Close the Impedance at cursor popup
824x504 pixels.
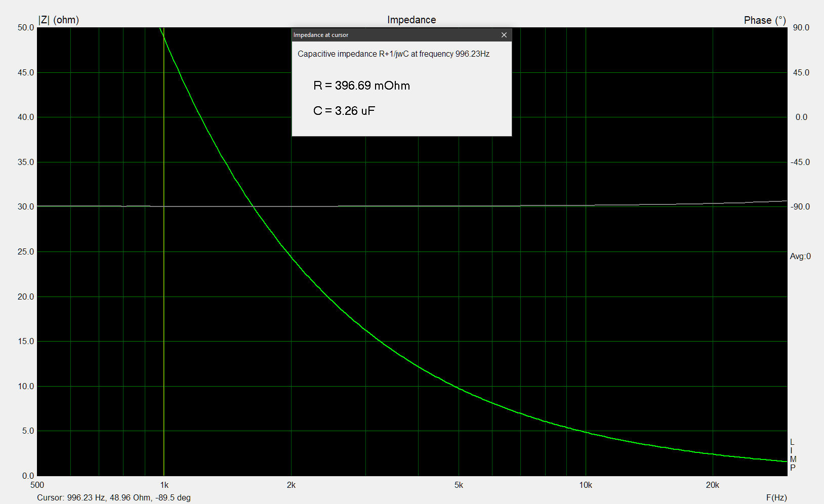tap(504, 35)
